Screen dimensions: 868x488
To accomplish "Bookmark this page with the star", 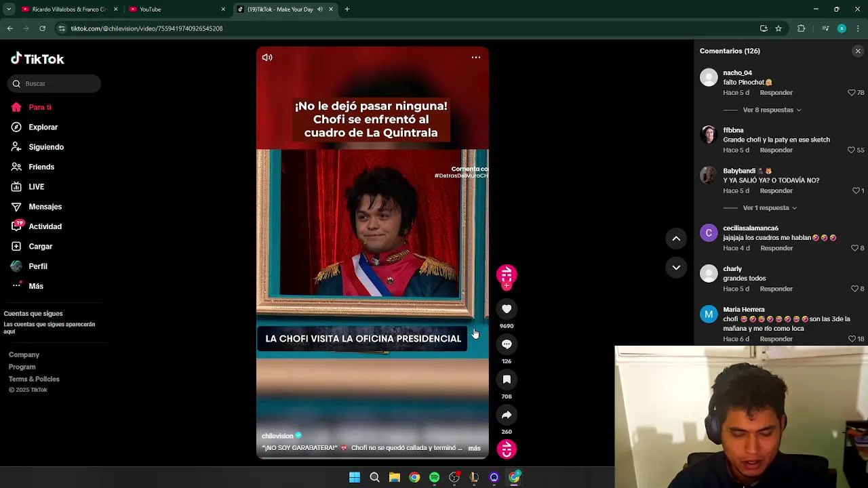I will click(778, 28).
